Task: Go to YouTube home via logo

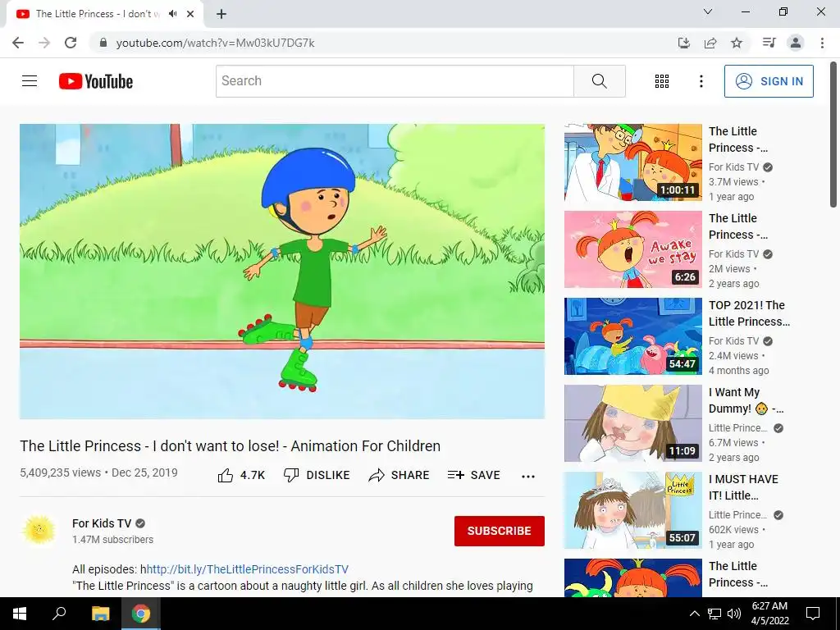Action: (x=96, y=81)
